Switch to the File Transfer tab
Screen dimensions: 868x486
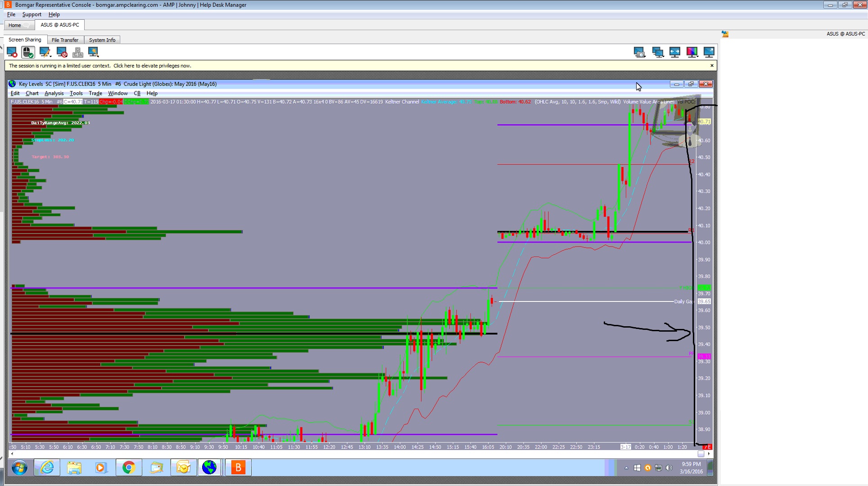tap(65, 40)
